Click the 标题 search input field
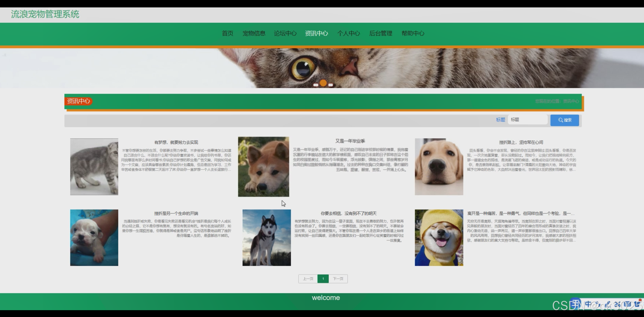Viewport: 644px width, 317px height. click(527, 120)
